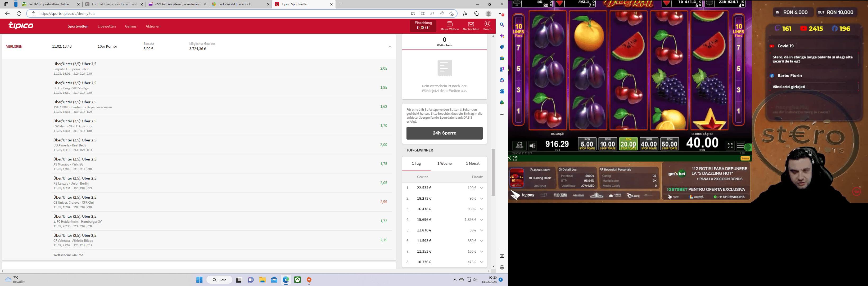Viewport: 868px width, 286px height.
Task: Click the Einzahlung 0,00 € button
Action: 423,26
